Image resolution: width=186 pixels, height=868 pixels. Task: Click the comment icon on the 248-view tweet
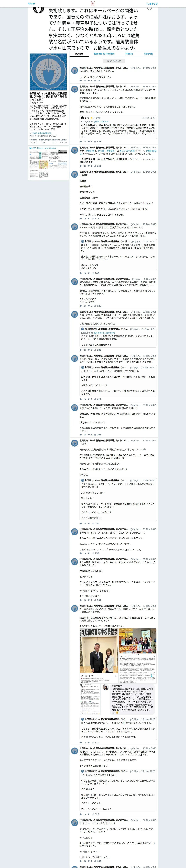point(80,273)
